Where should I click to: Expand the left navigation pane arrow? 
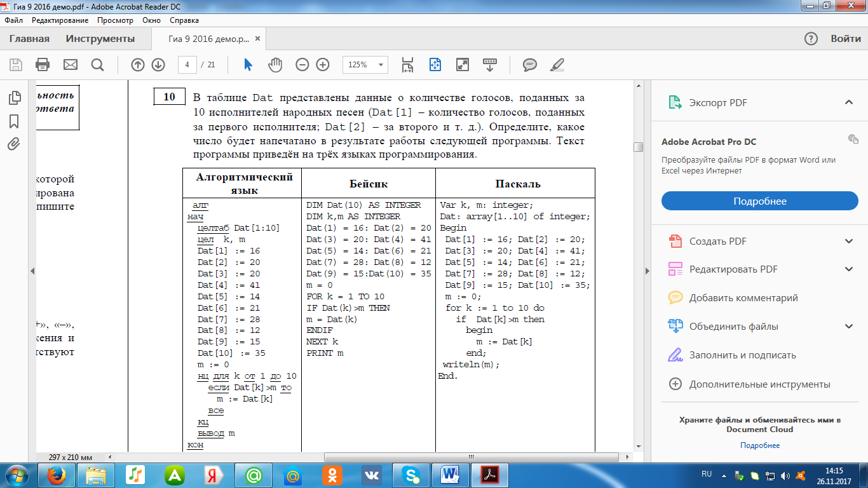[x=32, y=271]
